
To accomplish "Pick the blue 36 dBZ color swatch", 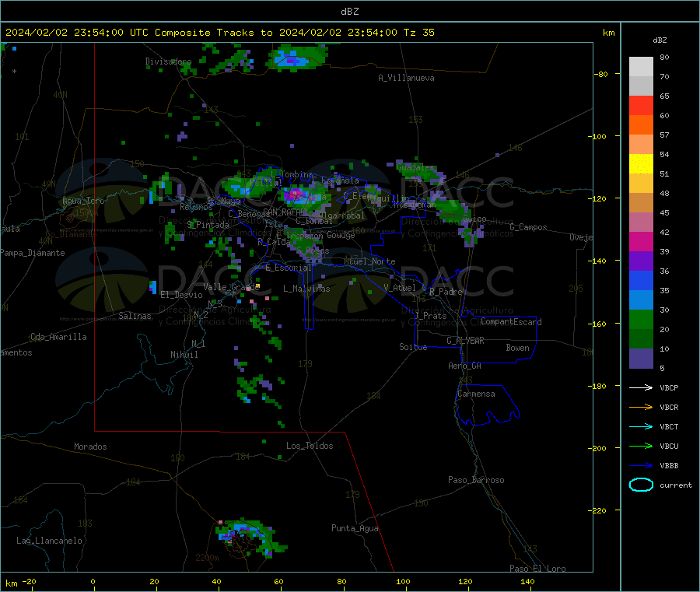I will pos(641,280).
